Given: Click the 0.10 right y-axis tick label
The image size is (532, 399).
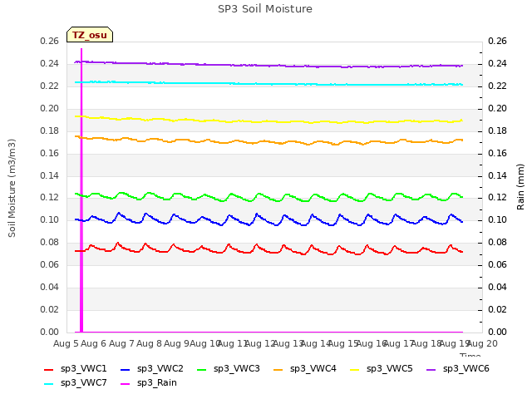Looking at the screenshot, I should [x=497, y=219].
